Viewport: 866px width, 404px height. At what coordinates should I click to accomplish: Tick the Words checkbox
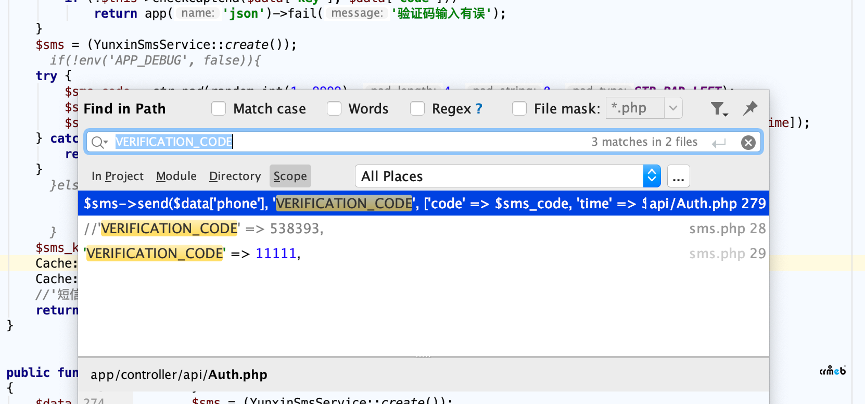(334, 109)
